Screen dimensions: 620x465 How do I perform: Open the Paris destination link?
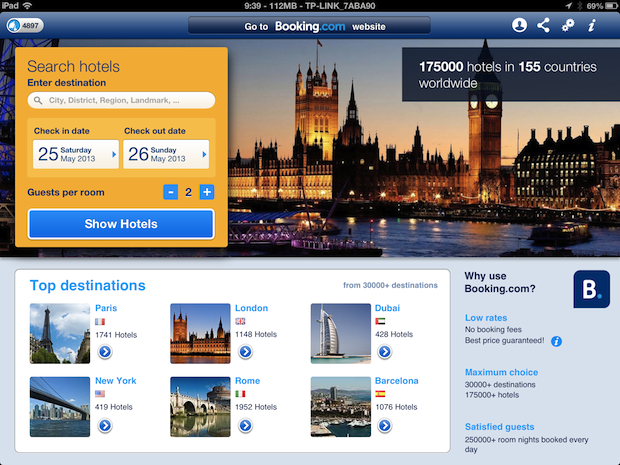pos(106,308)
